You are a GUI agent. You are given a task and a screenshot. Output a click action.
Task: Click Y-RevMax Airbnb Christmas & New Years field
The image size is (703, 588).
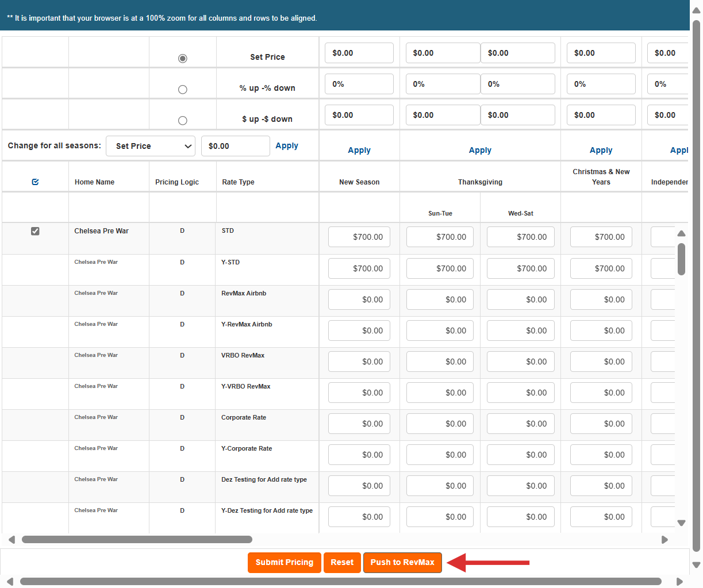click(x=601, y=330)
